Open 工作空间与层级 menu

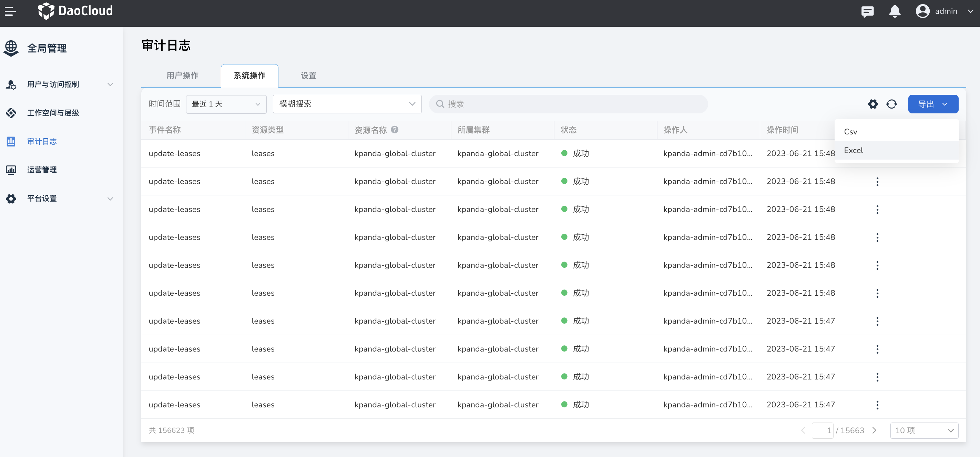click(53, 113)
